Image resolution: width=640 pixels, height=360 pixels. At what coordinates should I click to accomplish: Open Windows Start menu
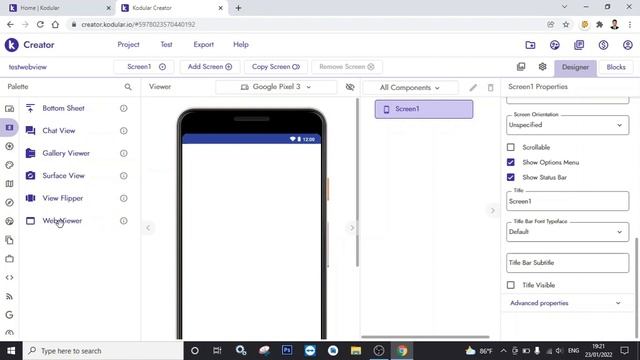11,351
